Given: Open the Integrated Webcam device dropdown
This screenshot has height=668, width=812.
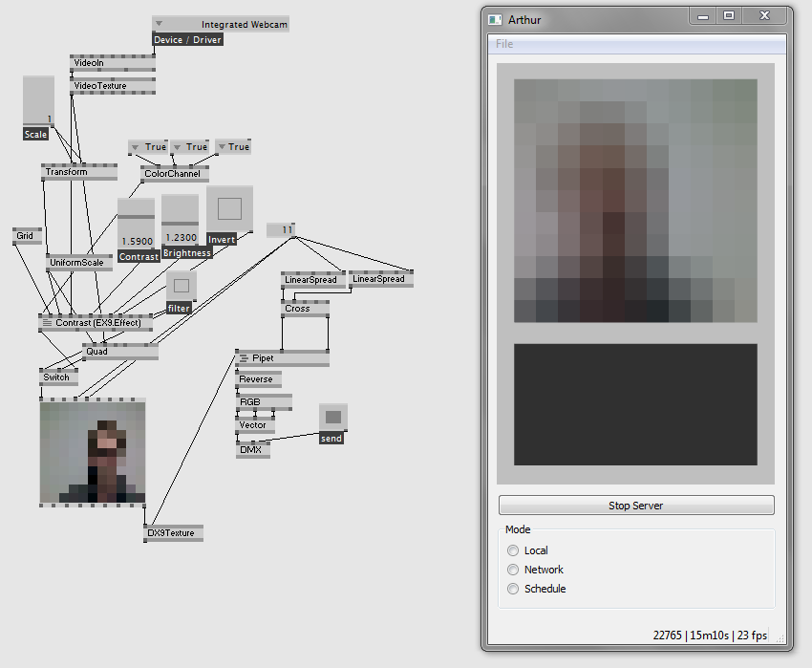Looking at the screenshot, I should click(159, 24).
